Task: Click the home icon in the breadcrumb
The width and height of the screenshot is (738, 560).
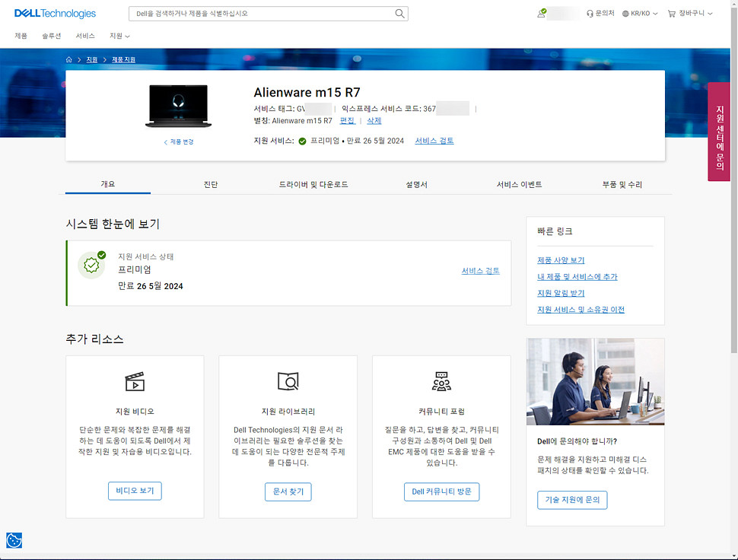Action: pyautogui.click(x=68, y=59)
